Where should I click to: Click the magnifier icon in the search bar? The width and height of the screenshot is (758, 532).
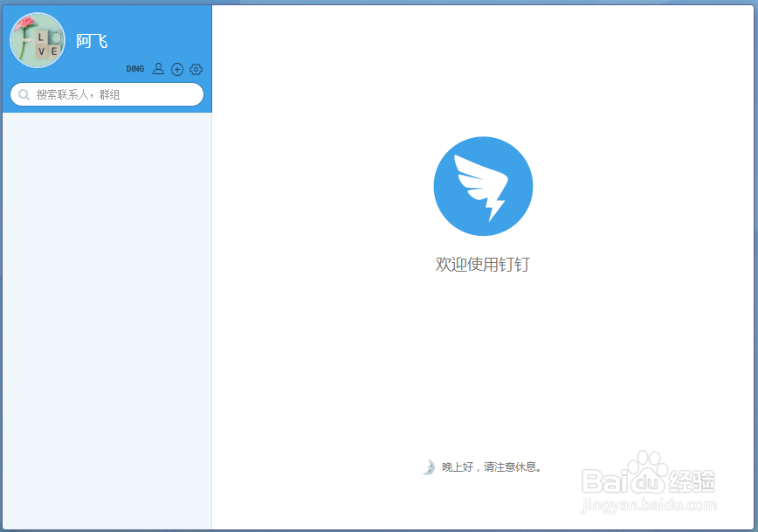[24, 93]
